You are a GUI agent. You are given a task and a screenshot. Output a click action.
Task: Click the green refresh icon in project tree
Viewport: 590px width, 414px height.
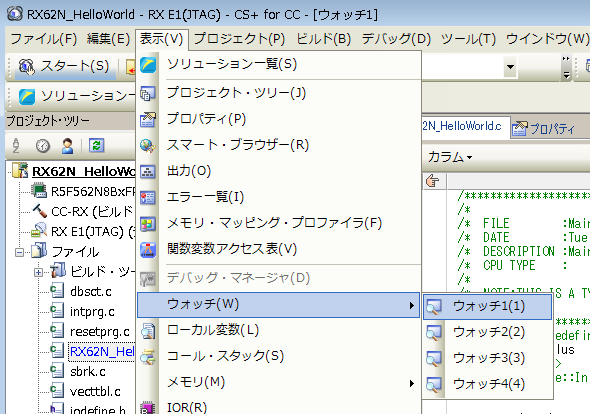[x=96, y=145]
